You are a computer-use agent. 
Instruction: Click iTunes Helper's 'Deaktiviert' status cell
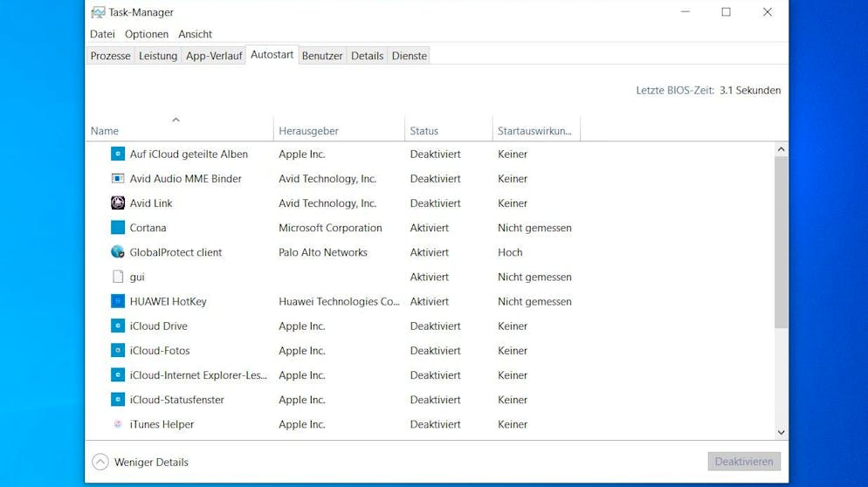pos(435,424)
